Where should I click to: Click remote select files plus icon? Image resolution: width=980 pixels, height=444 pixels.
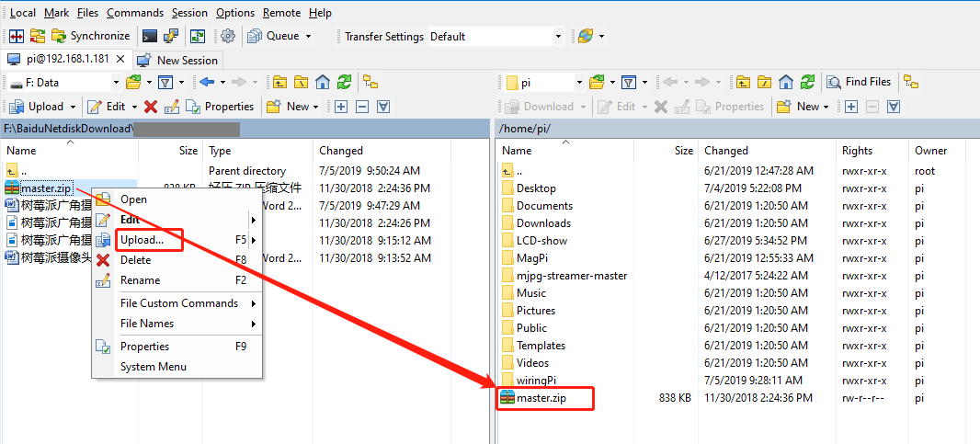(x=850, y=107)
